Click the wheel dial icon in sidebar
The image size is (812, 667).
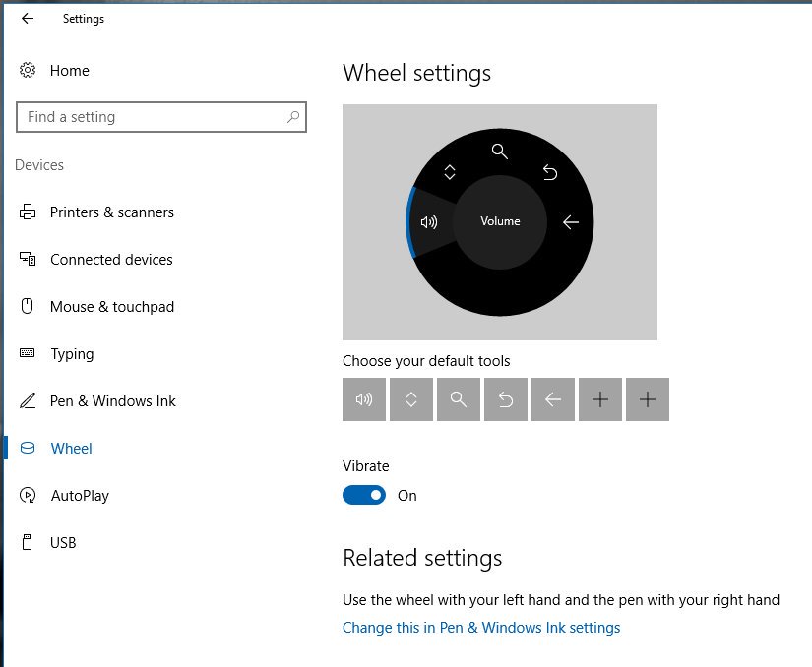pyautogui.click(x=28, y=448)
